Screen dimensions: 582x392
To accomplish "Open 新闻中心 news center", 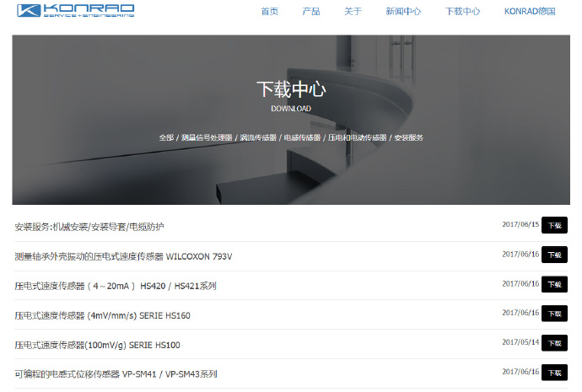I will 403,12.
